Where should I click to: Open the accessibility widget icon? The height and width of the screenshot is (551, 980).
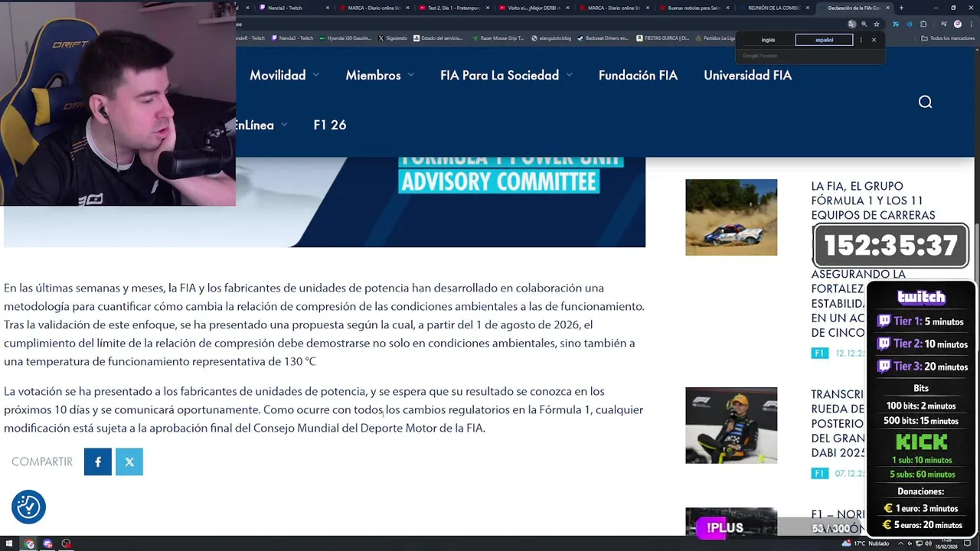click(x=28, y=507)
